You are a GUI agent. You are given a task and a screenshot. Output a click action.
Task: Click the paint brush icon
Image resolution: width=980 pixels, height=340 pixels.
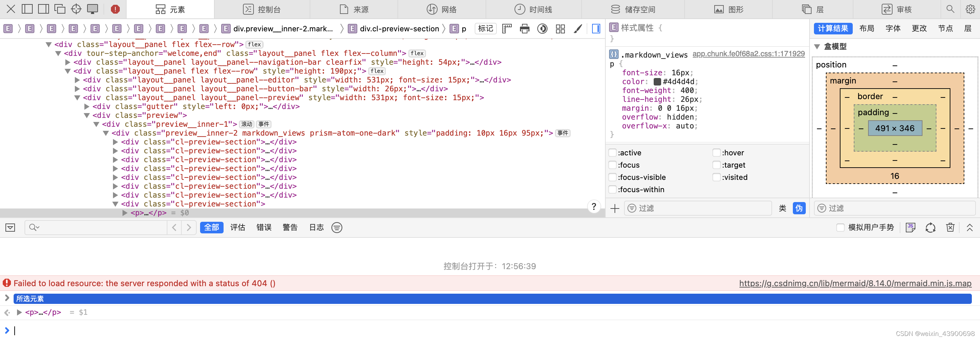pos(578,29)
